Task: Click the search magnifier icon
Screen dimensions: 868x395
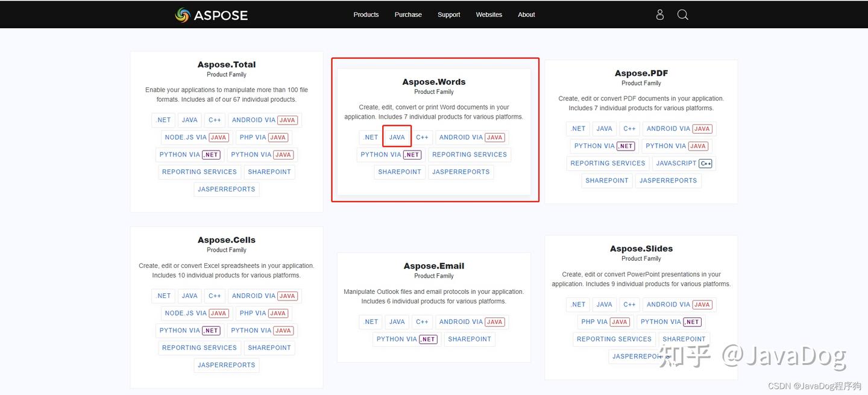Action: click(682, 14)
